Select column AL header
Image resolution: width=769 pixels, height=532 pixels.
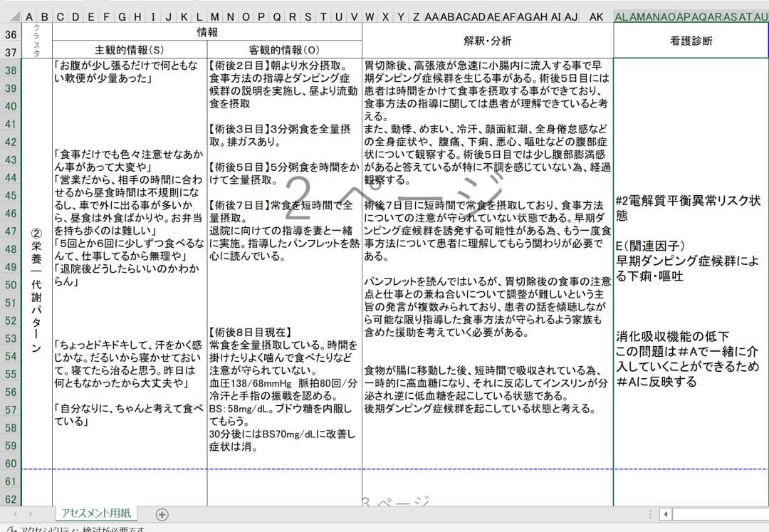622,17
